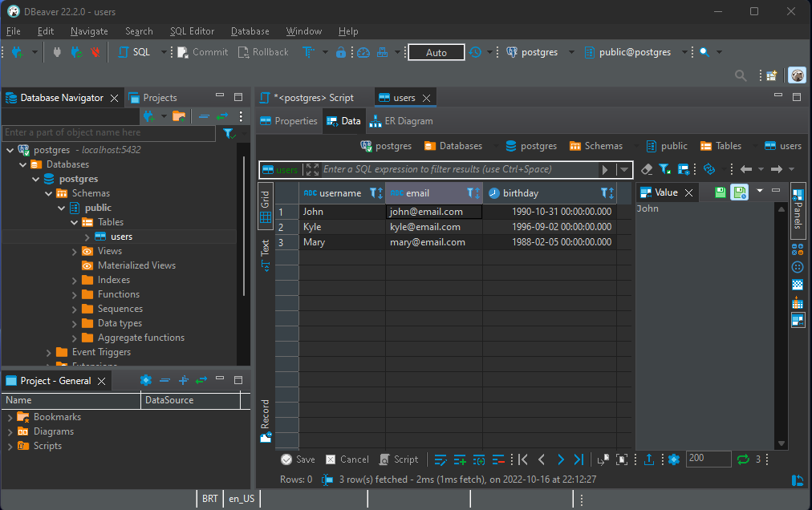The image size is (812, 510).
Task: Switch to Grid presentation mode
Action: pos(265,206)
